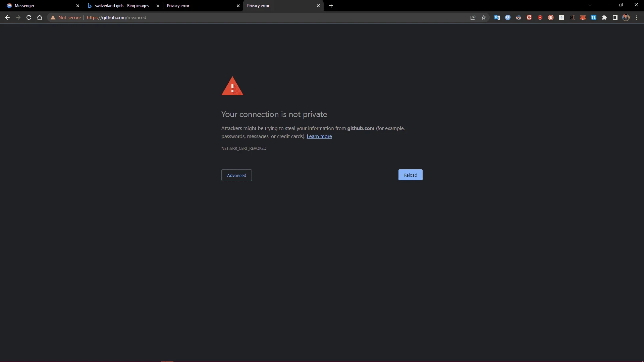Image resolution: width=644 pixels, height=362 pixels.
Task: Restore down the browser window
Action: click(x=621, y=5)
